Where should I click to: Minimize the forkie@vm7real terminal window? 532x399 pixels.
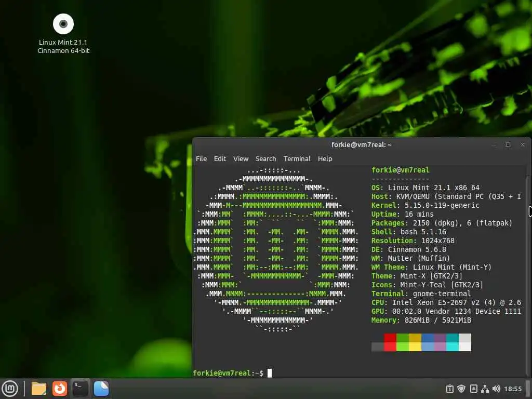pos(494,145)
